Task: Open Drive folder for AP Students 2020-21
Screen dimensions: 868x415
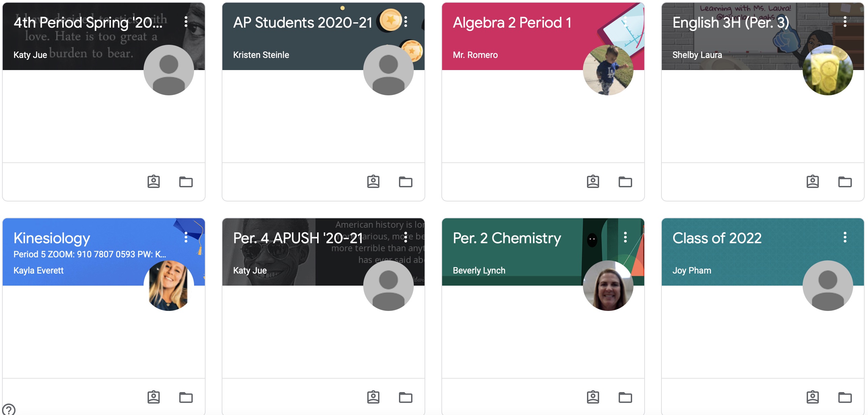Action: pos(405,182)
